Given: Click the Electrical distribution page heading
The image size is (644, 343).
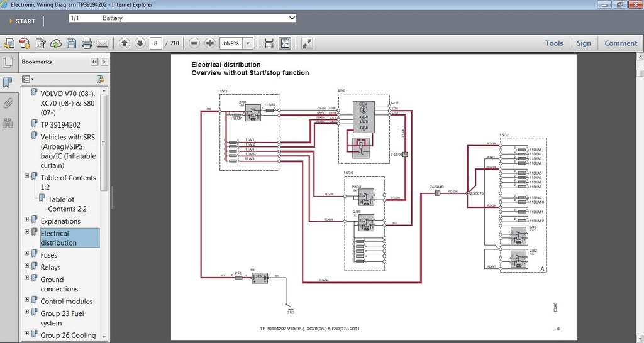Looking at the screenshot, I should (226, 65).
